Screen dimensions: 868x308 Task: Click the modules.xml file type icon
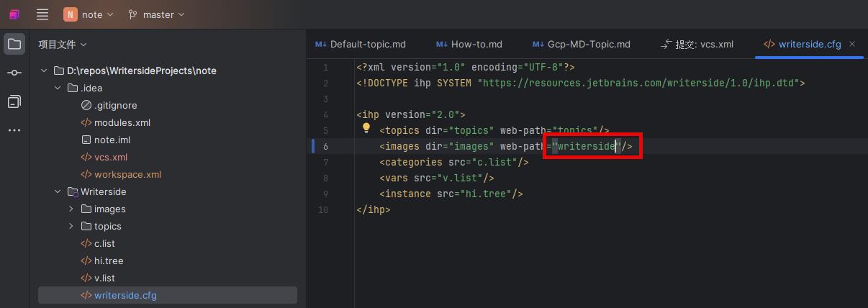tap(86, 122)
